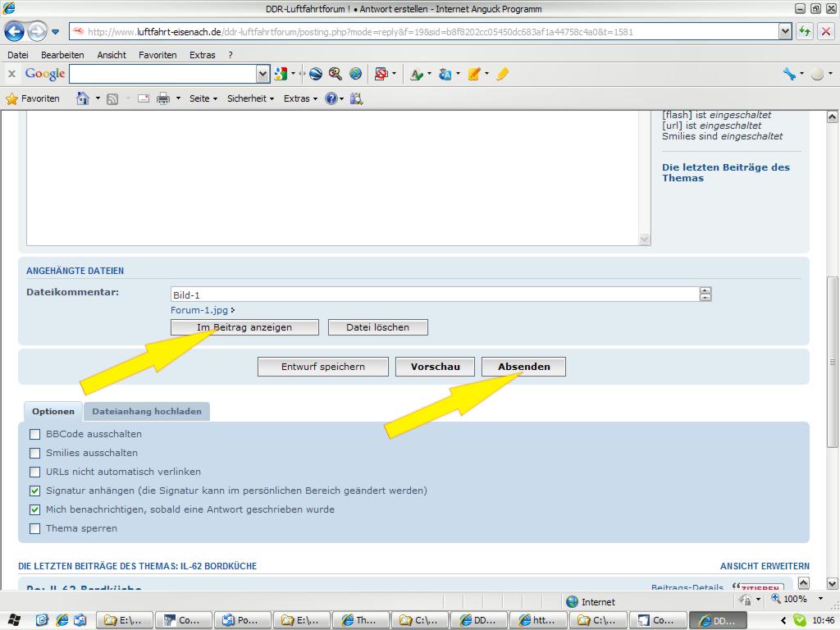Switch to the Dateianhang hochladen tab
Image resolution: width=840 pixels, height=630 pixels.
pyautogui.click(x=147, y=411)
